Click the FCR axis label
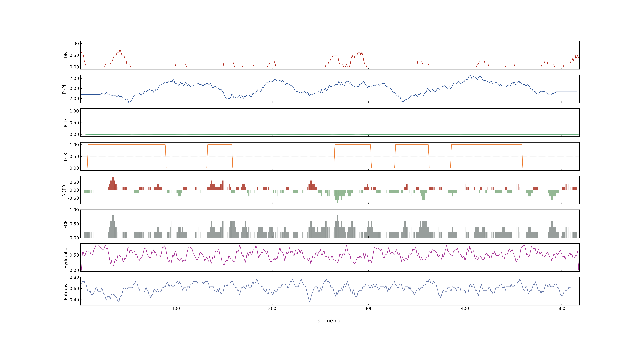This screenshot has width=644, height=343. [66, 224]
